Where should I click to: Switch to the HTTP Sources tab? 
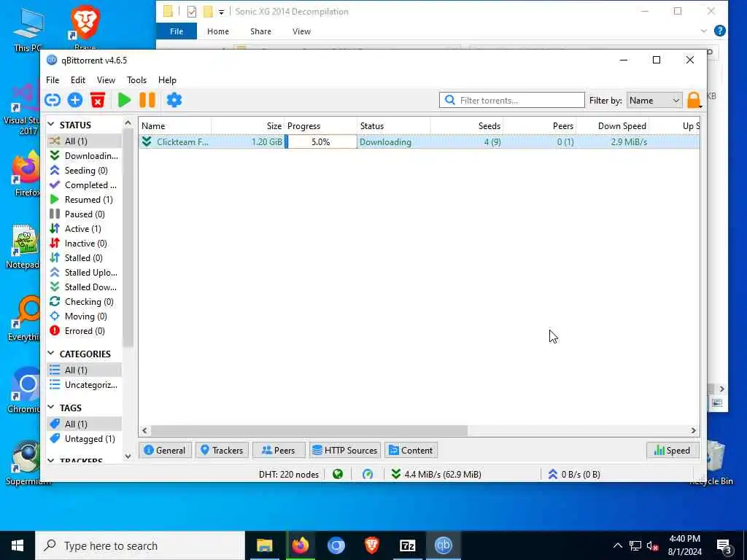click(x=345, y=450)
